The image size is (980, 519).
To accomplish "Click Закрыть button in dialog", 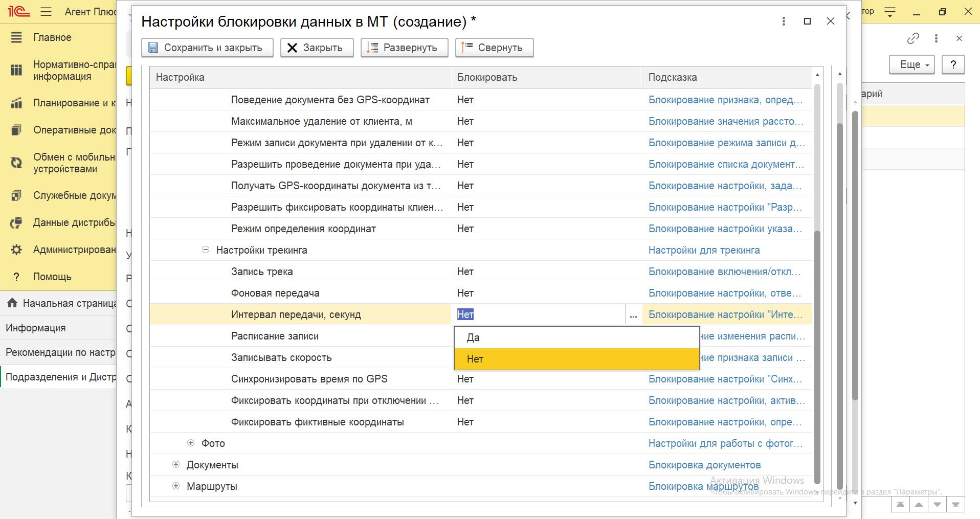I will point(317,48).
